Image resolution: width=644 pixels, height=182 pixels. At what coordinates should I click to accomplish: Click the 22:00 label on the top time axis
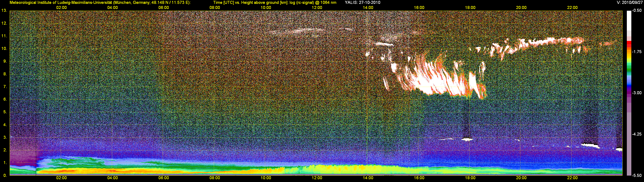(572, 7)
